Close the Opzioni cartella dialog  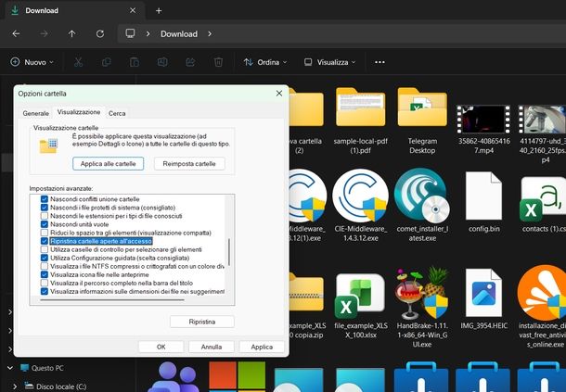pyautogui.click(x=279, y=94)
